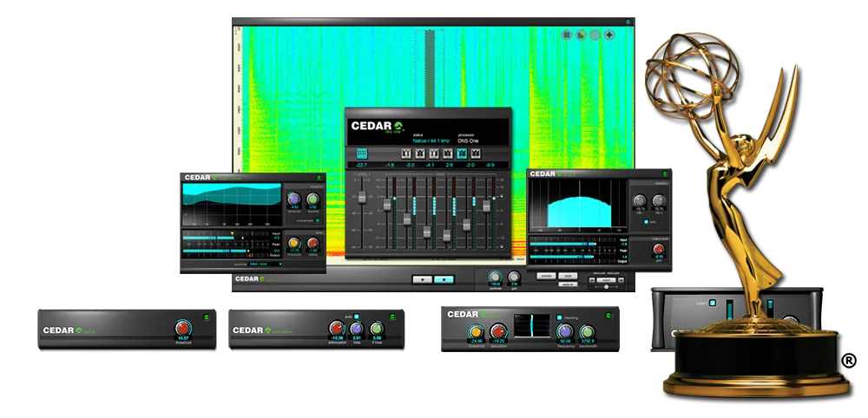This screenshot has width=868, height=418.
Task: Click the clip- knob in declip window
Action: pyautogui.click(x=640, y=200)
